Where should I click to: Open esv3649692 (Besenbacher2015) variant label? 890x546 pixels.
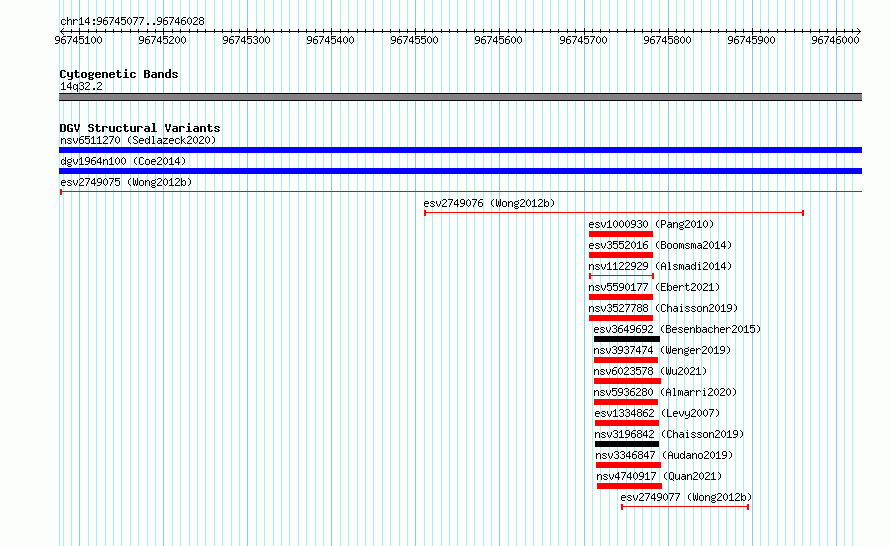coord(677,329)
